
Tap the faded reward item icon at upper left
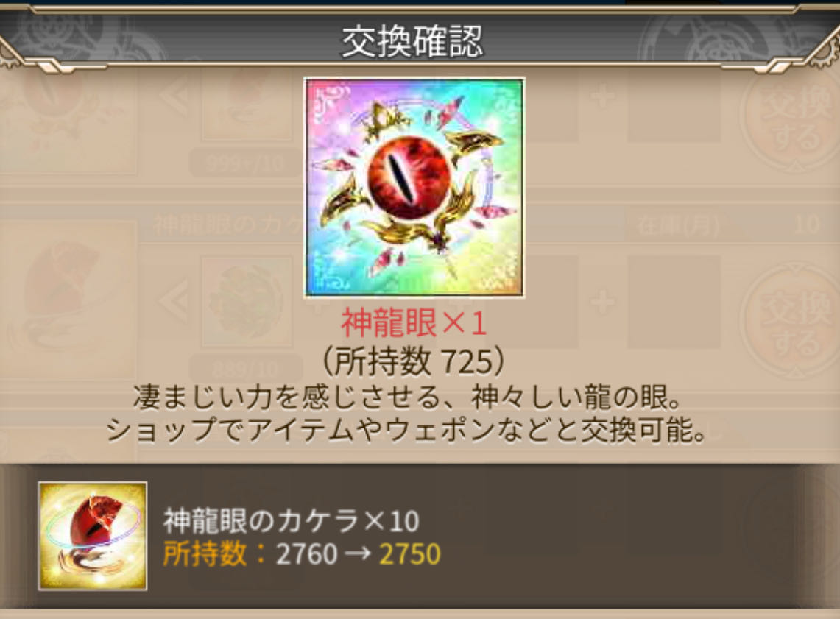[x=68, y=118]
